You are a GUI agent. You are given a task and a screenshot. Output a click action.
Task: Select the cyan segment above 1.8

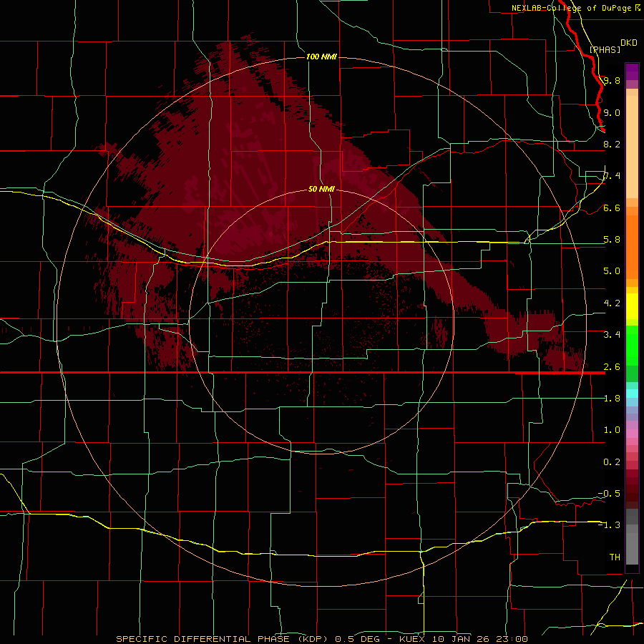coord(632,394)
